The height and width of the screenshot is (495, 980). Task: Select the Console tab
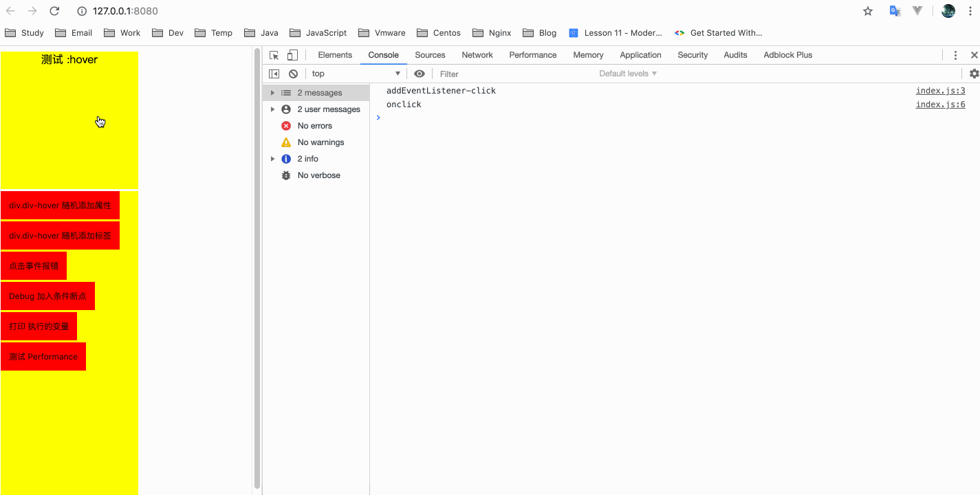384,55
